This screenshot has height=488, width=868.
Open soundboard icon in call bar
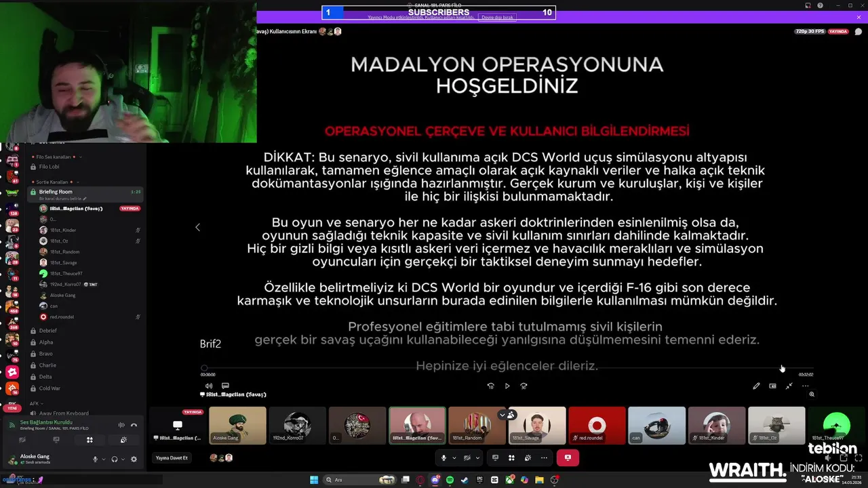[528, 457]
